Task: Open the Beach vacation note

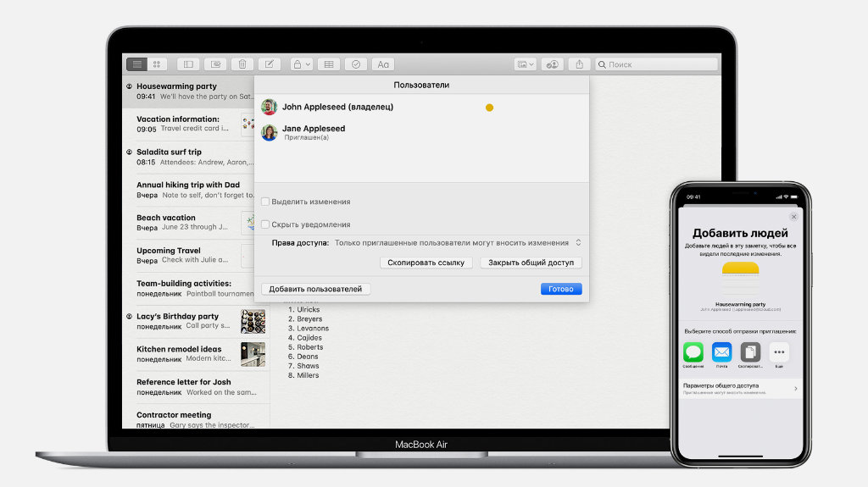Action: point(189,223)
